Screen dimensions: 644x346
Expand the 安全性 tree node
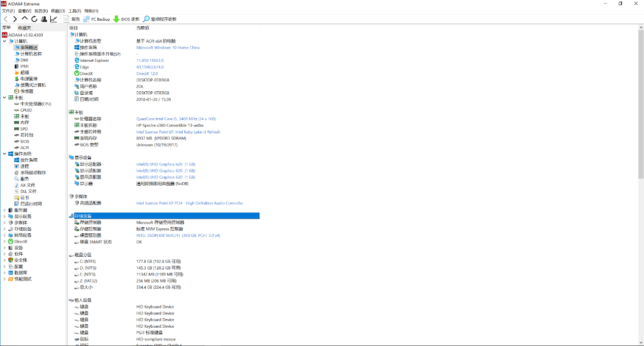tap(5, 260)
